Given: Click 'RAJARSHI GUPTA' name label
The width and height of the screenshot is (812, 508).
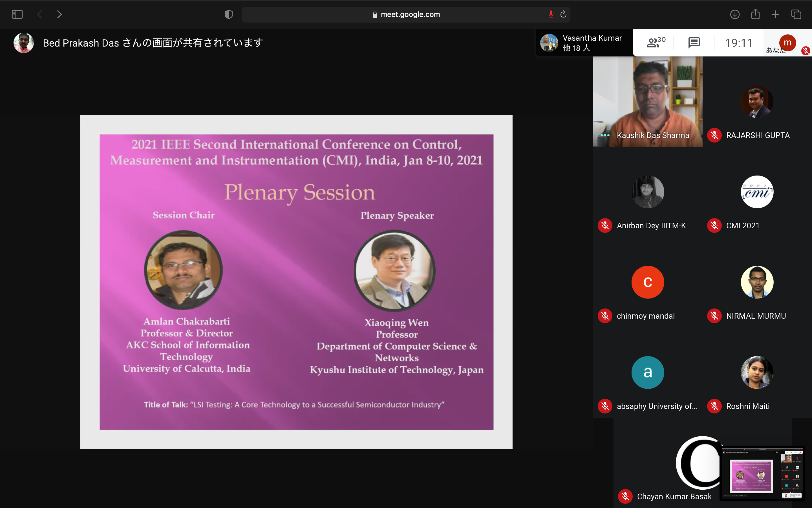Looking at the screenshot, I should 758,135.
